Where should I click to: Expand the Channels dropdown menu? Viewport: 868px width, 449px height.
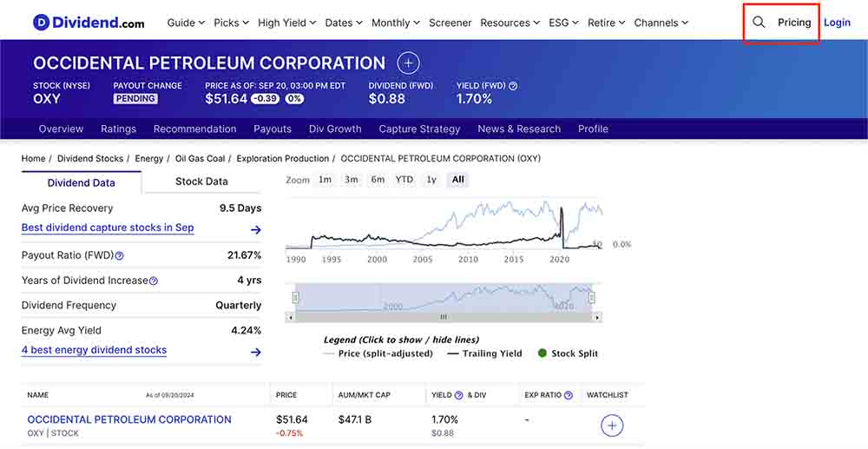pyautogui.click(x=661, y=23)
